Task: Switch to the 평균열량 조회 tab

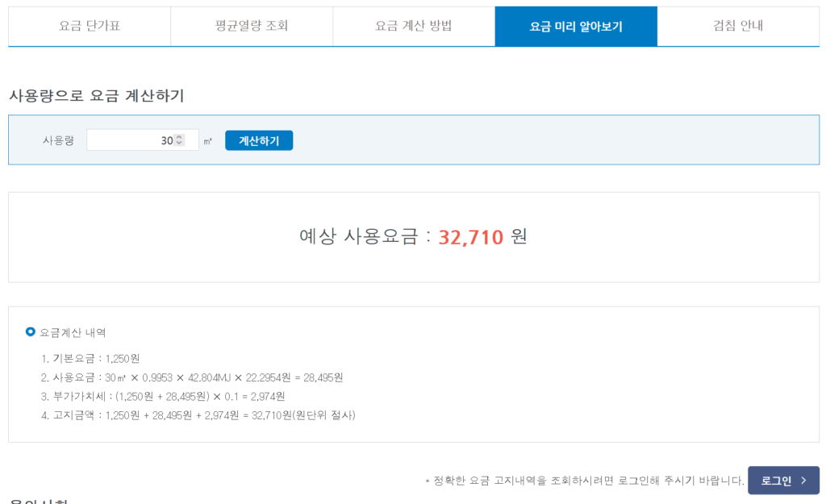Action: (x=252, y=26)
